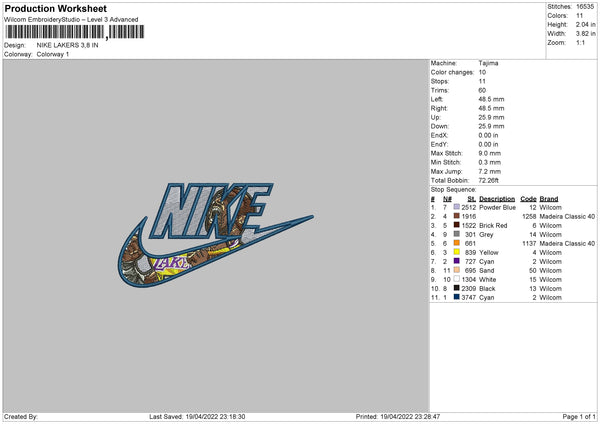Screen dimensions: 600x424
Task: Click the Machine value 'Tajima'
Action: click(x=488, y=63)
